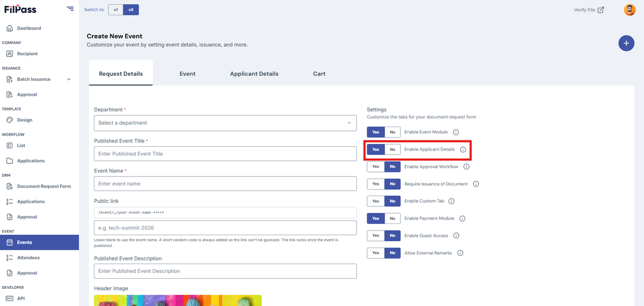Click info icon for Enable Guest Access
The height and width of the screenshot is (306, 644).
point(456,236)
